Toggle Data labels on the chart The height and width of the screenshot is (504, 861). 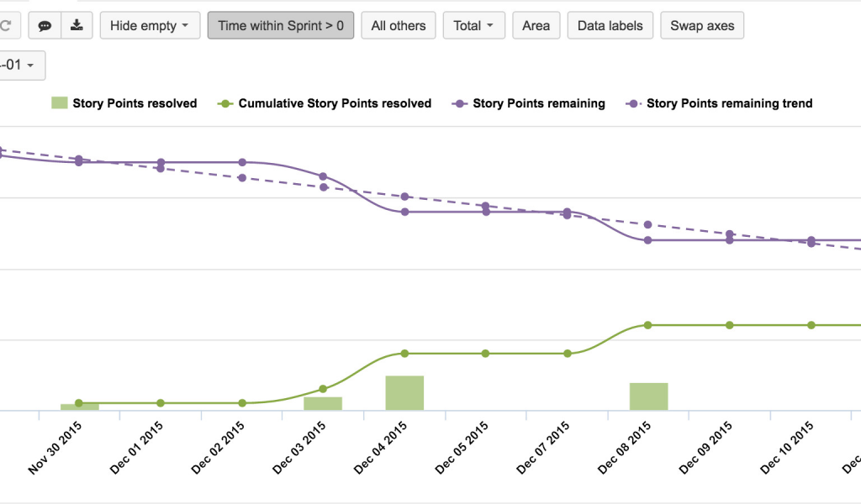point(610,25)
